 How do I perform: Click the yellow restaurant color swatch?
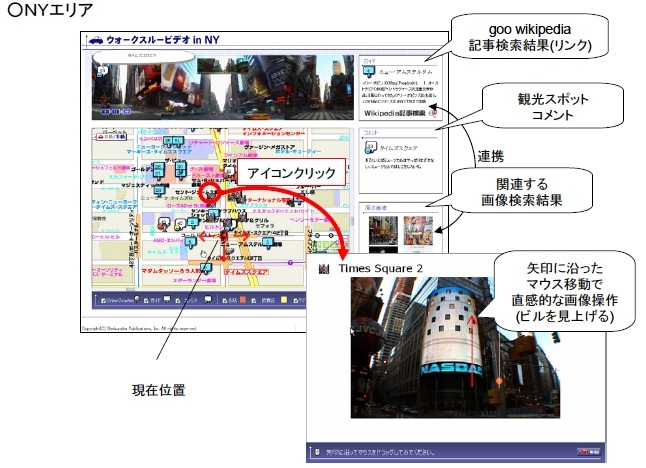point(284,300)
